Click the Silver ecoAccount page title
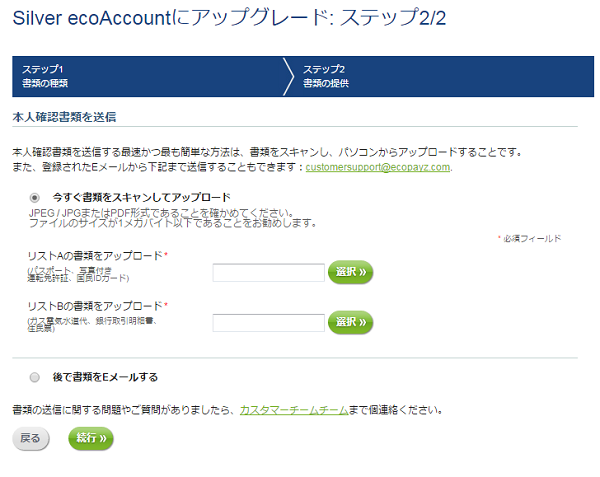Image resolution: width=600 pixels, height=477 pixels. [229, 18]
